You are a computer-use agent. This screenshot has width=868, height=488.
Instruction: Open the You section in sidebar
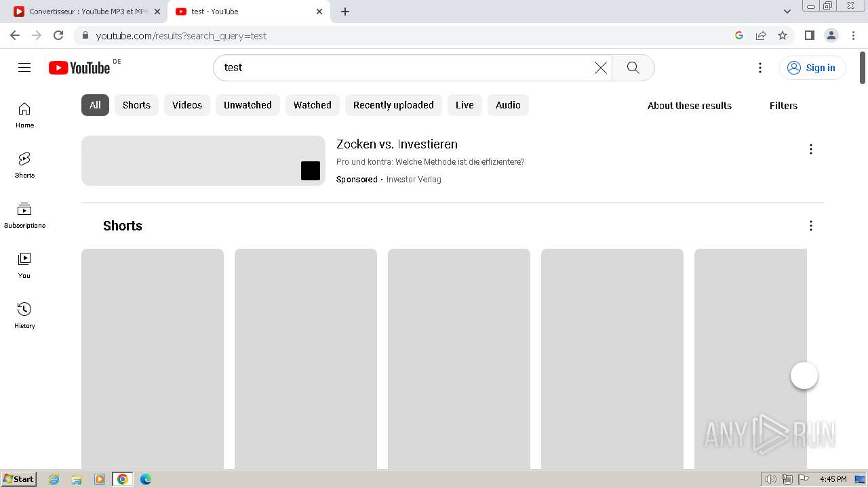click(24, 266)
